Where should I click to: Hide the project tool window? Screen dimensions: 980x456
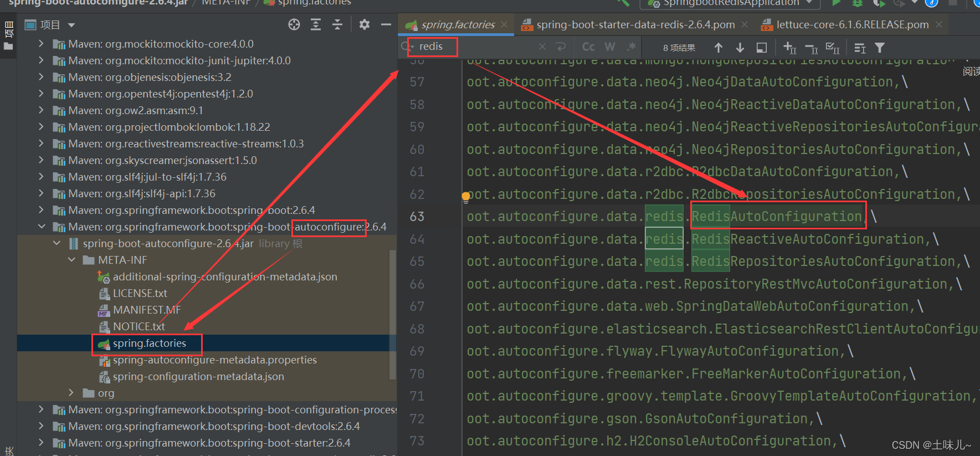(x=386, y=24)
